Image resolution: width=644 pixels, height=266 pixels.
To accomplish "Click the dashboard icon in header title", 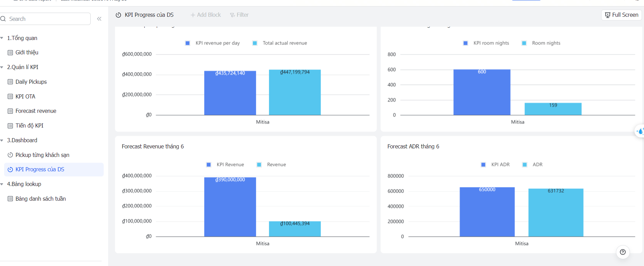I will (118, 15).
